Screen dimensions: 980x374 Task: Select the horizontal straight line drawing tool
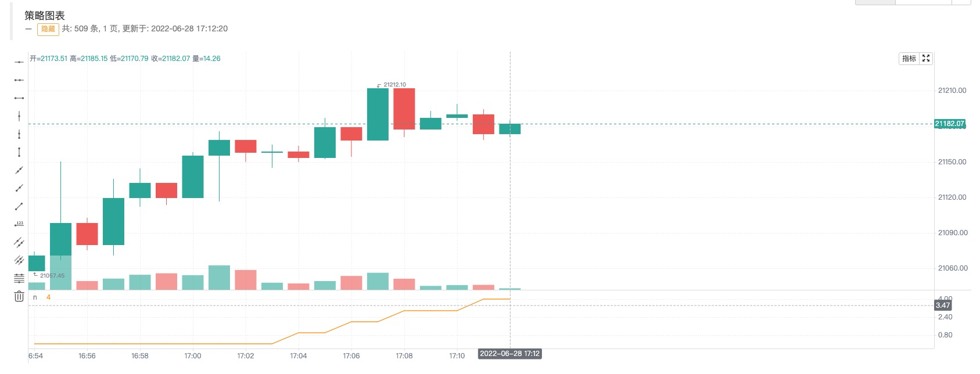pyautogui.click(x=19, y=62)
